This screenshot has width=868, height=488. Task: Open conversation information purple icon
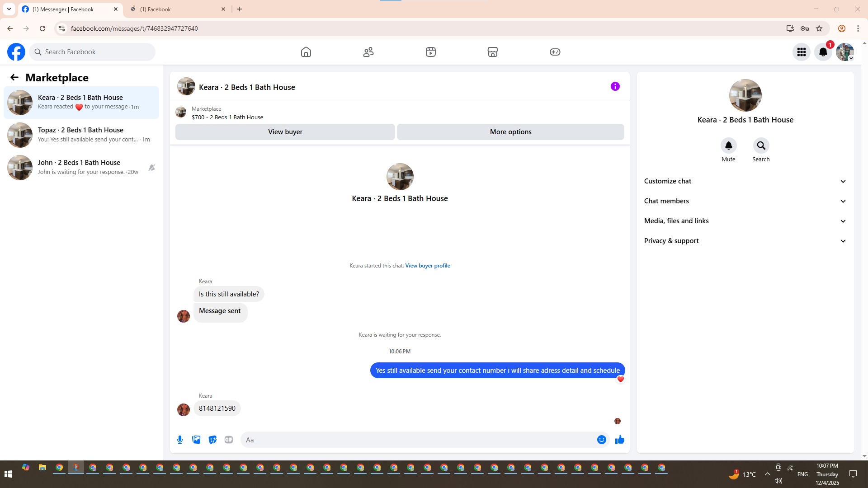point(615,86)
